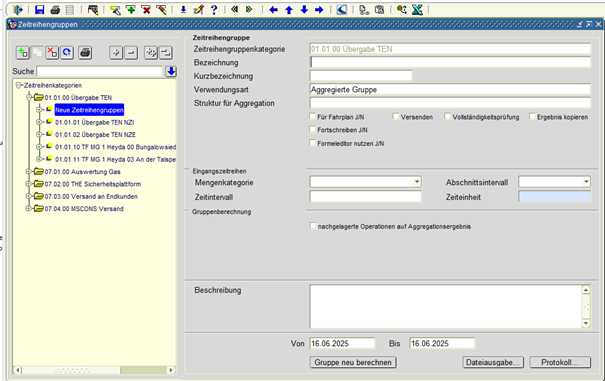The height and width of the screenshot is (381, 605).
Task: Click the blue left arrow in the top toolbar
Action: [274, 10]
